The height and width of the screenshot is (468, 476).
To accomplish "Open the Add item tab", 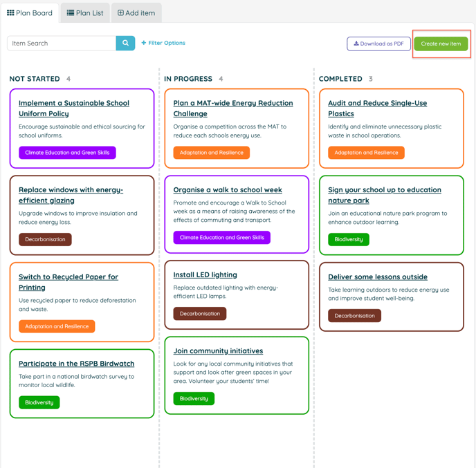I will coord(136,12).
